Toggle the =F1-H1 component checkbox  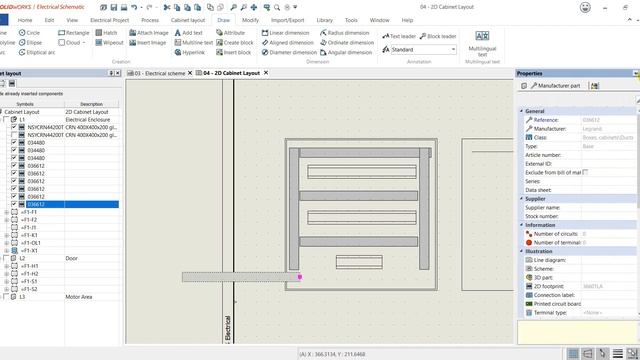click(14, 266)
